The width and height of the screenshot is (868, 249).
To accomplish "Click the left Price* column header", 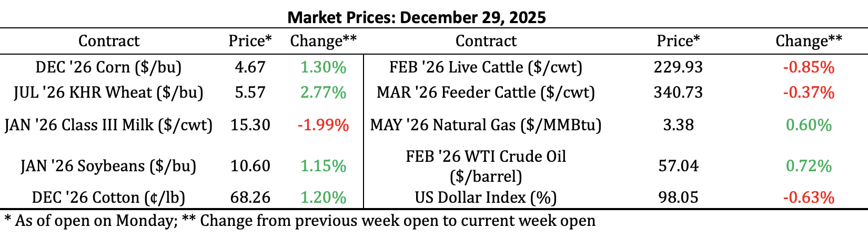I will (250, 41).
